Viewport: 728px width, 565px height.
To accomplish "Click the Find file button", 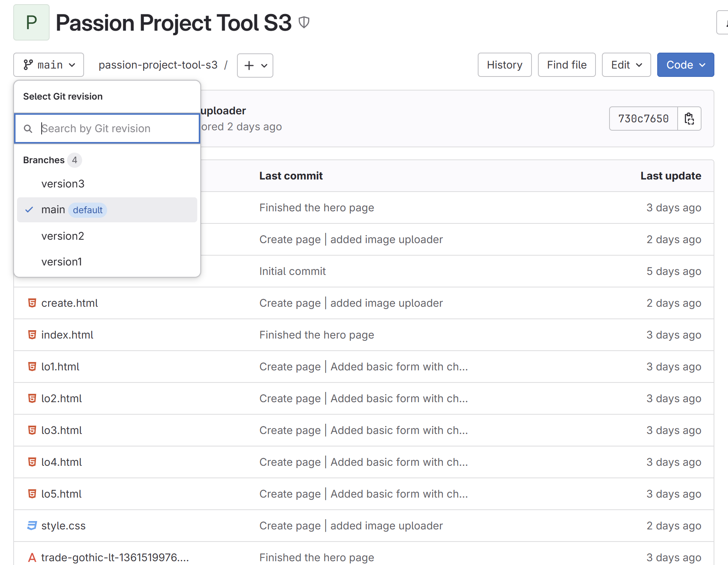I will [x=566, y=65].
